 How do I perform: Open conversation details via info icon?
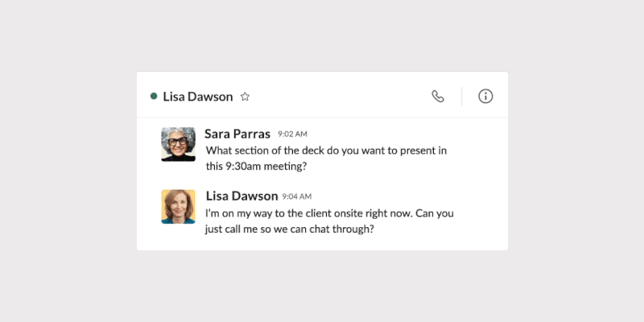coord(485,97)
